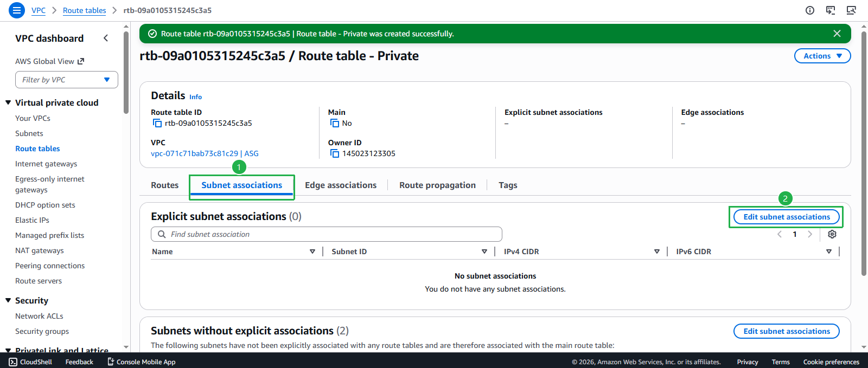
Task: Click the VPC dashboard heading
Action: pos(49,38)
